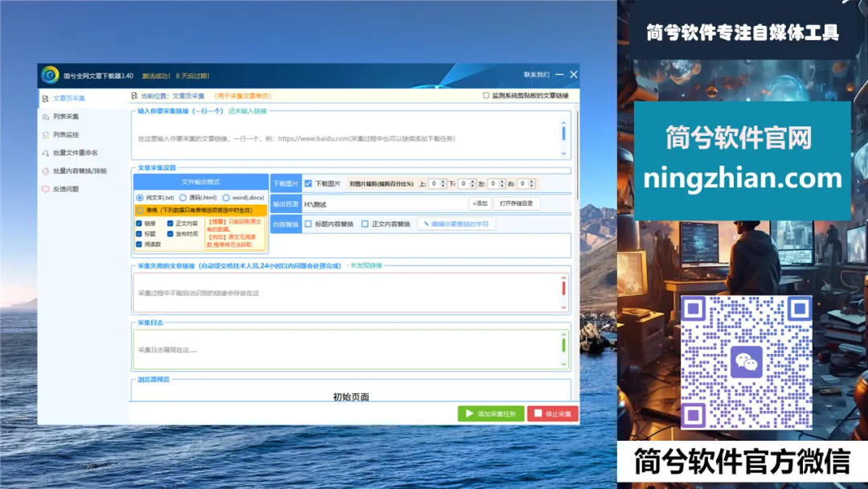Screen dimensions: 868x489
Task: Click the link input box scrollbar thumb
Action: pyautogui.click(x=563, y=134)
